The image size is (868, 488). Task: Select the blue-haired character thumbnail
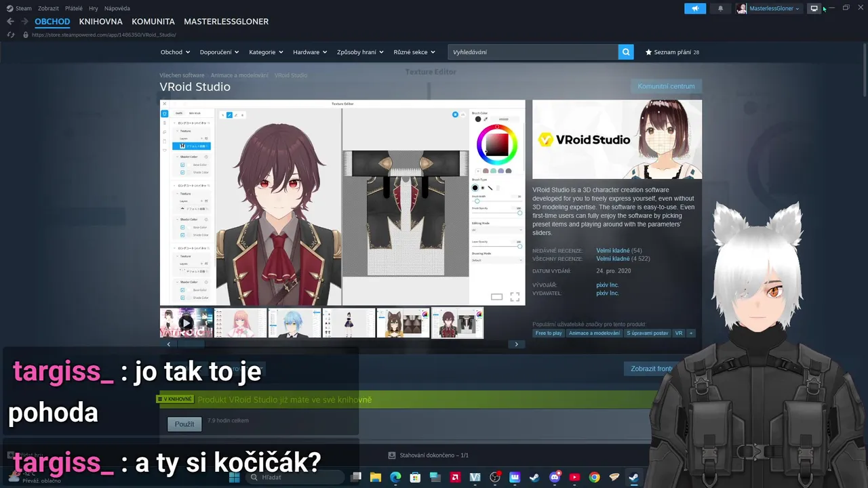[x=294, y=323]
